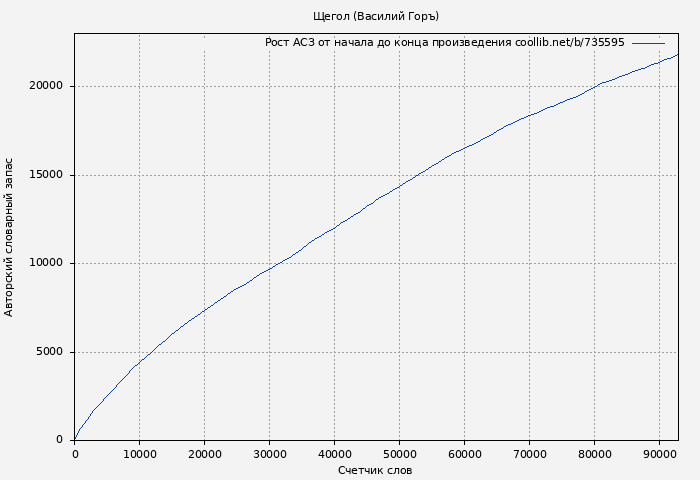Click the word "Рост" in the legend
This screenshot has width=700, height=480.
(278, 43)
